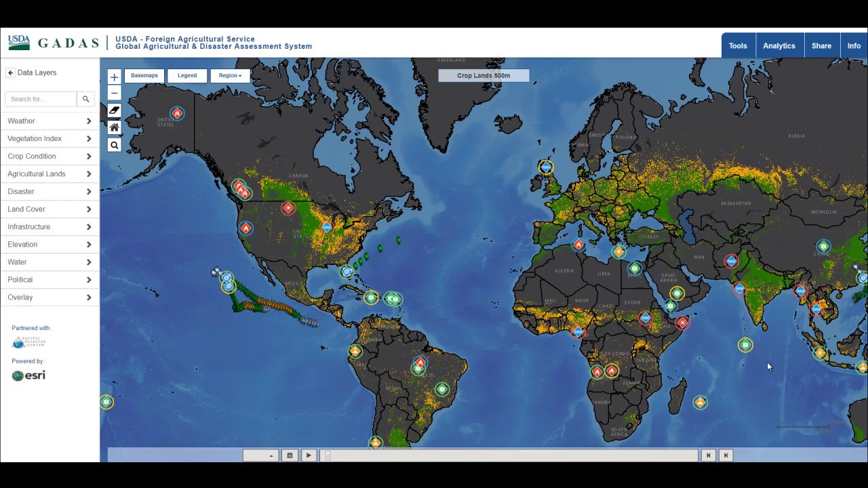Open the Political layer group

click(x=50, y=279)
